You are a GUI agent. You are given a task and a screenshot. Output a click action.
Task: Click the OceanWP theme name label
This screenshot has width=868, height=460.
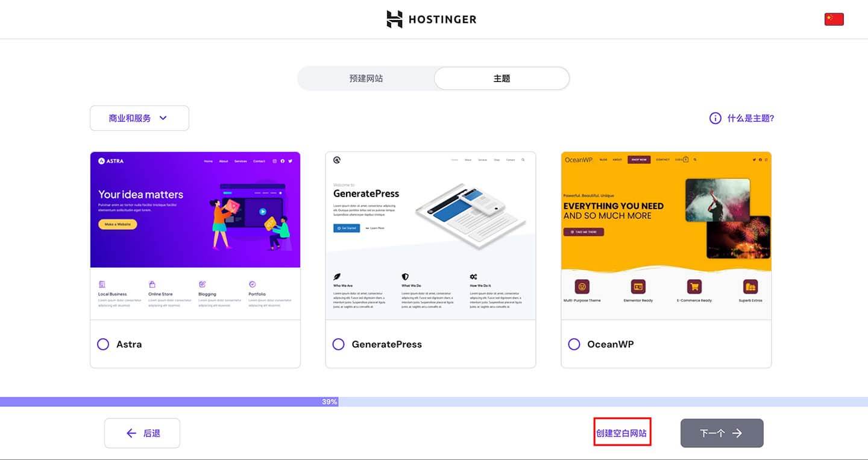tap(611, 344)
